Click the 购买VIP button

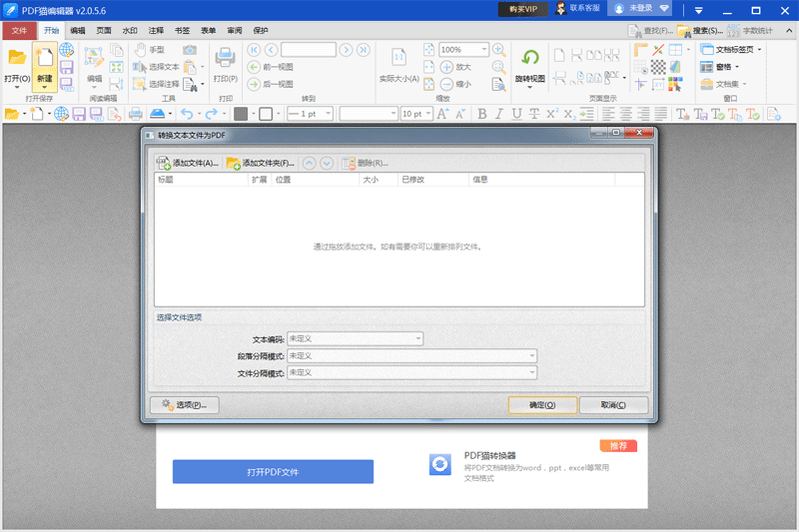[x=522, y=8]
